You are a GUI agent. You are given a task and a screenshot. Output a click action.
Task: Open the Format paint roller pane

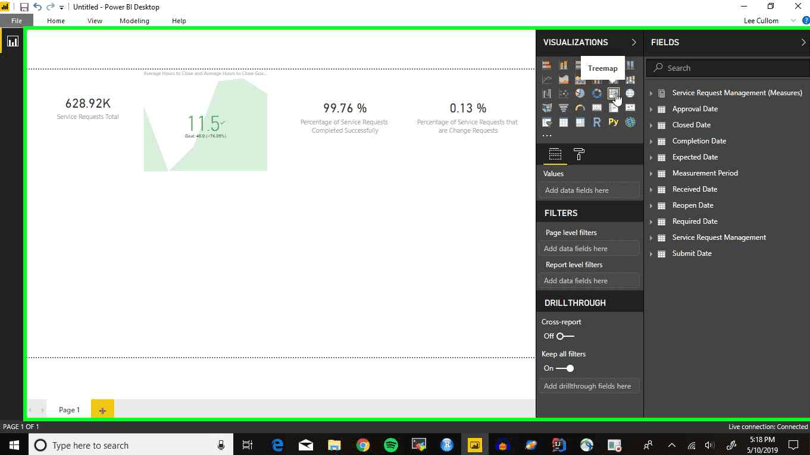tap(579, 154)
